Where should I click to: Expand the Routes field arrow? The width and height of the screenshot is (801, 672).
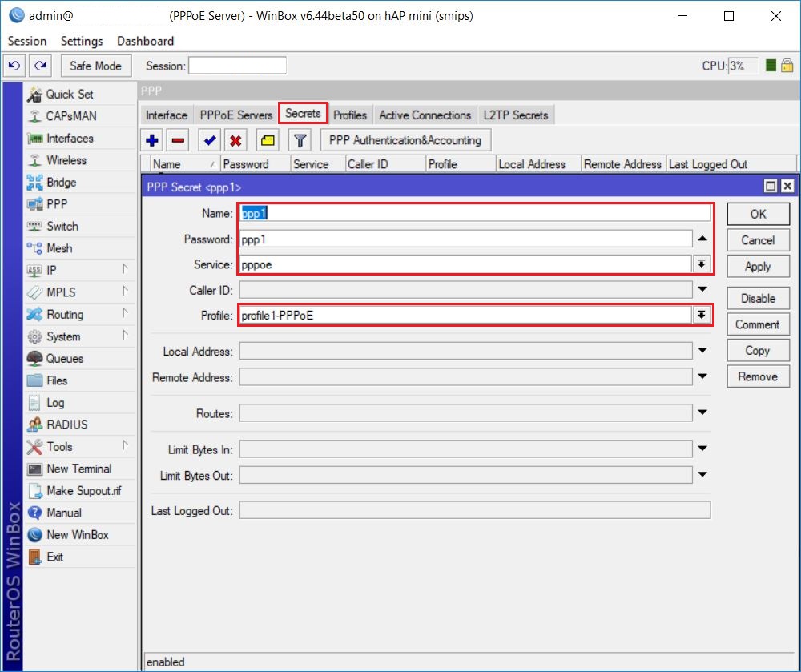[x=702, y=412]
